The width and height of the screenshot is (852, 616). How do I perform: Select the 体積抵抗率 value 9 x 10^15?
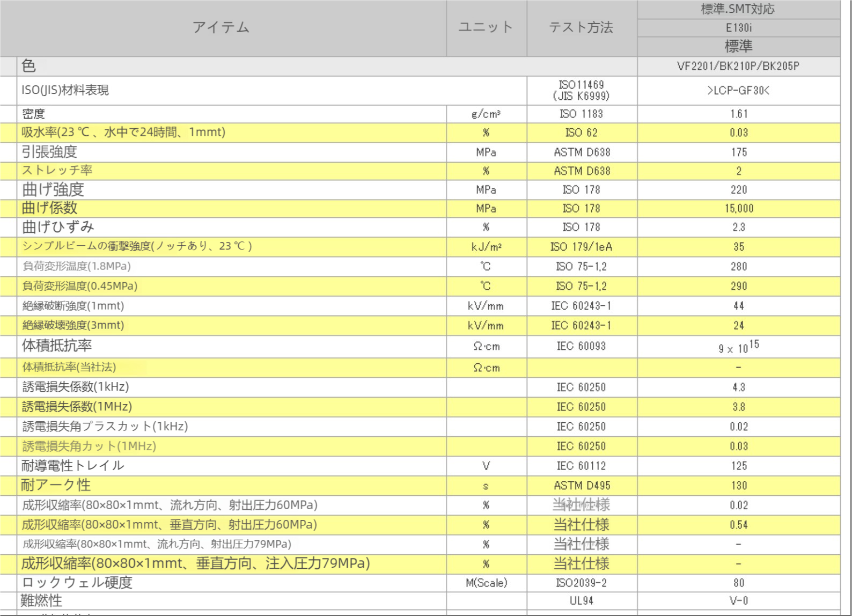pos(739,347)
